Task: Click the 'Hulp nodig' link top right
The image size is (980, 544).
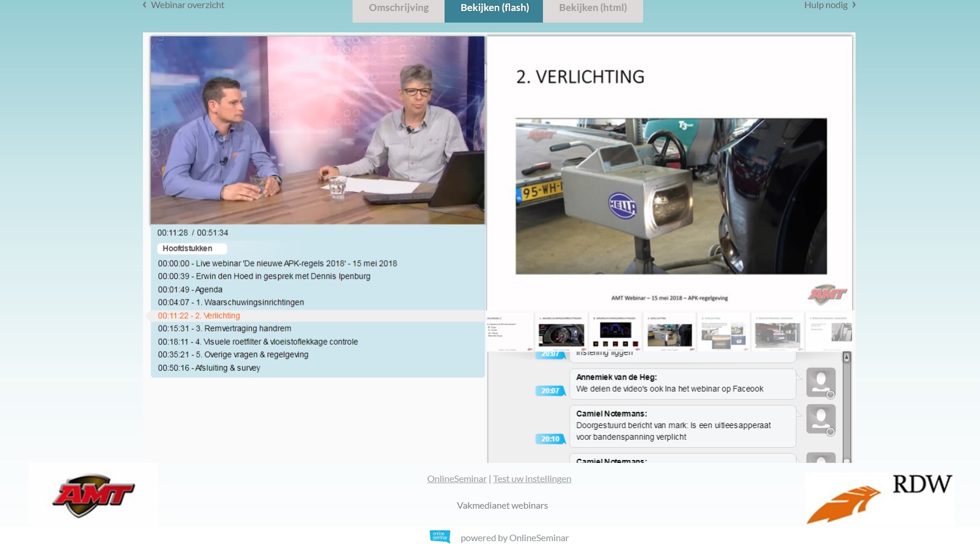Action: click(x=825, y=5)
